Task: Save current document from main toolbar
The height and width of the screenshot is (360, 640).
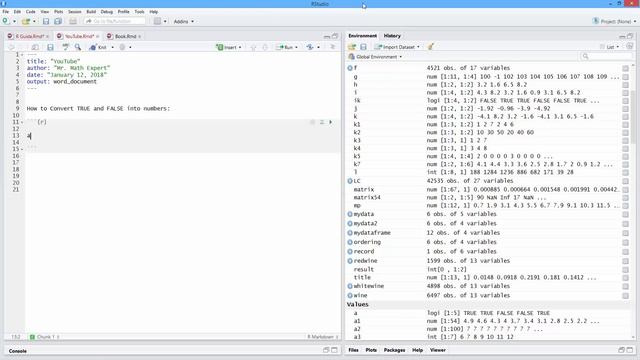Action: coord(46,21)
